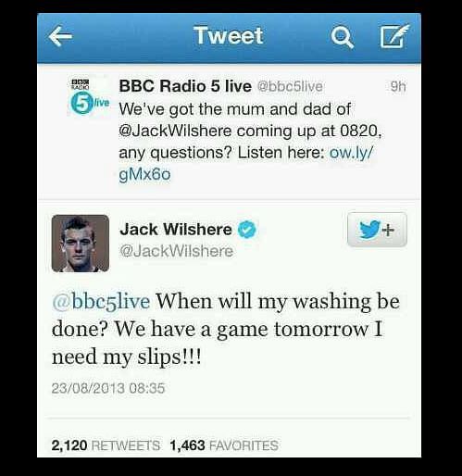This screenshot has width=462, height=476.
Task: Compose a new tweet with quill icon
Action: (394, 36)
